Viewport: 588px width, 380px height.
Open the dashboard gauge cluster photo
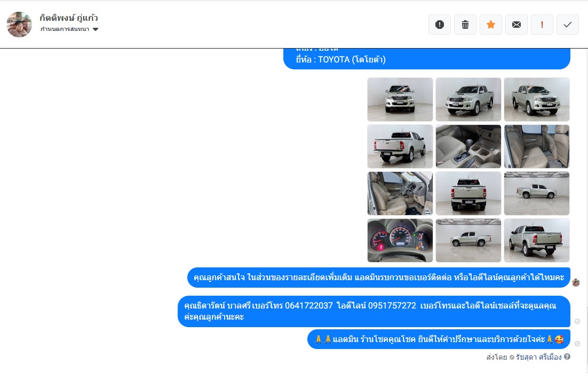400,241
